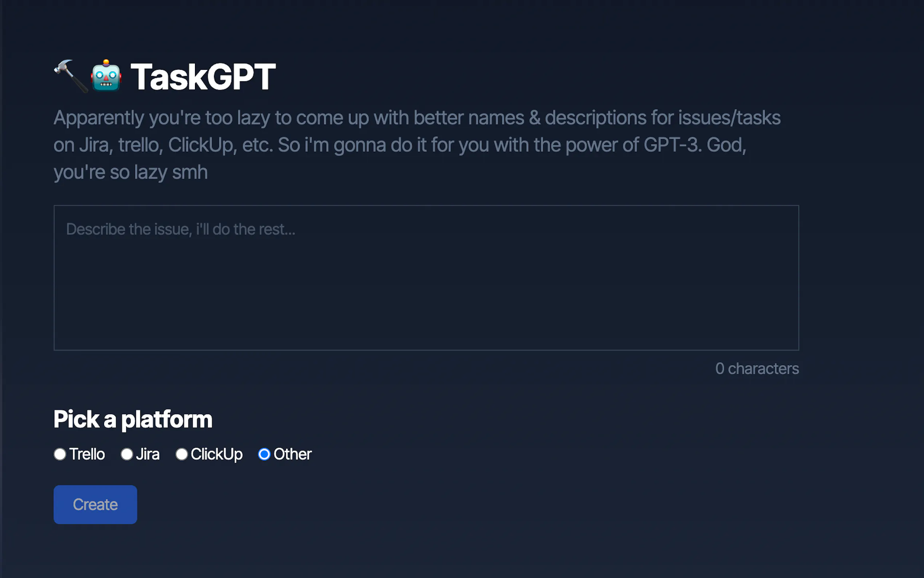Click the robot face emoji icon
The image size is (924, 578).
(x=106, y=76)
